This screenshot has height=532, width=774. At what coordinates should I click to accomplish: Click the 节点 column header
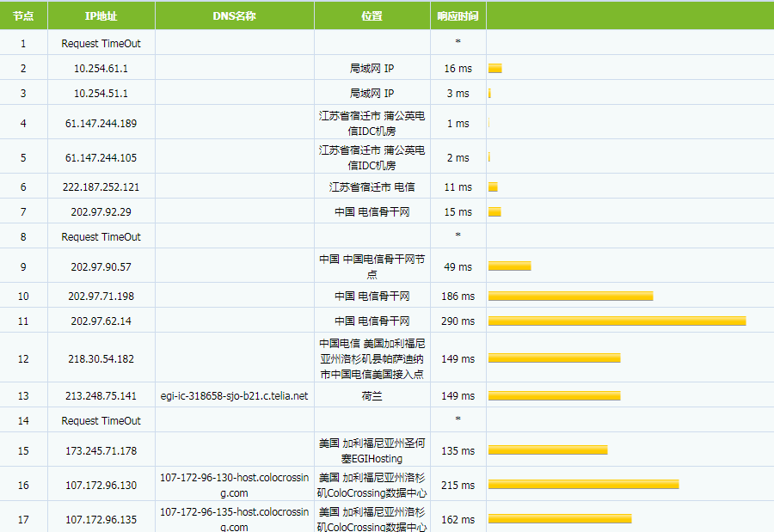tap(23, 15)
